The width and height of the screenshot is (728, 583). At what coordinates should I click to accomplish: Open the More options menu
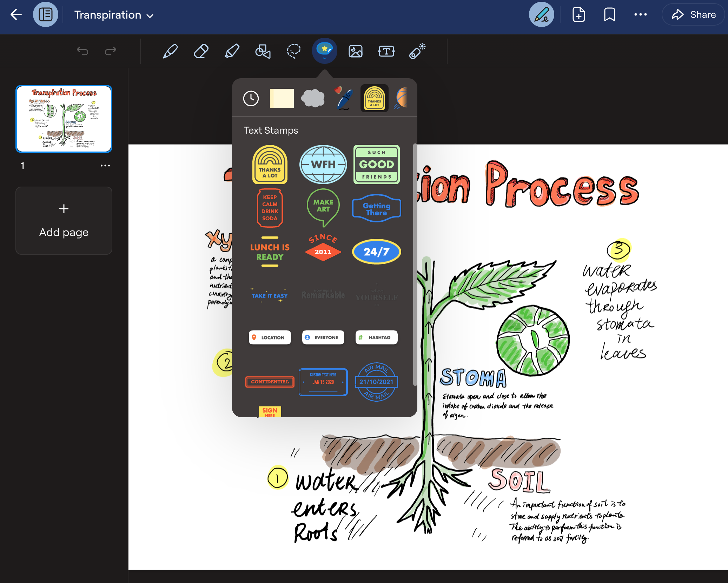[641, 15]
